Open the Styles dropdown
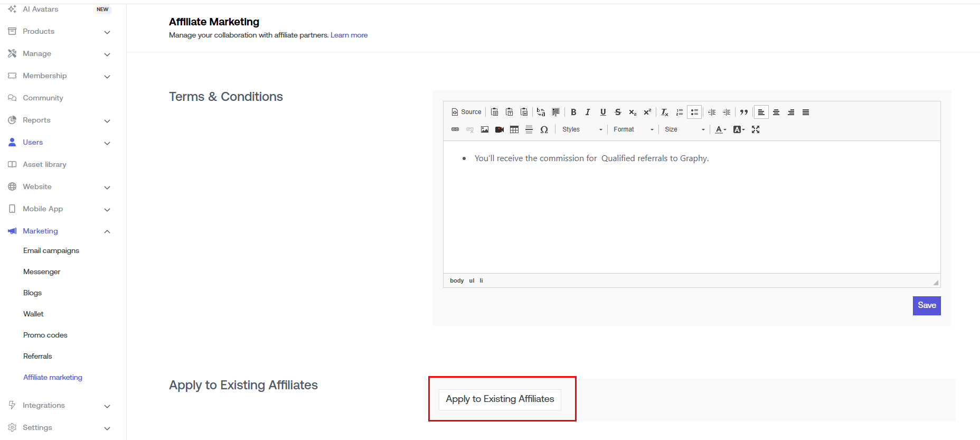This screenshot has width=980, height=440. [x=582, y=129]
